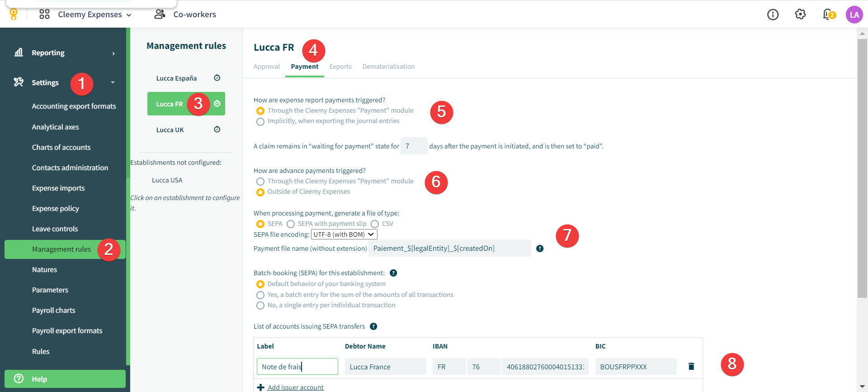Open help icon for SEPA issuing accounts list

[373, 326]
